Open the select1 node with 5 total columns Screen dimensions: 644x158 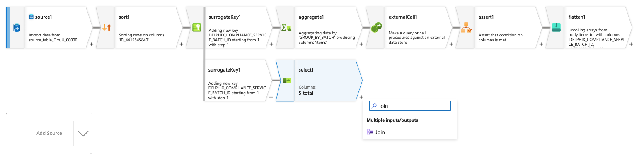coord(318,80)
